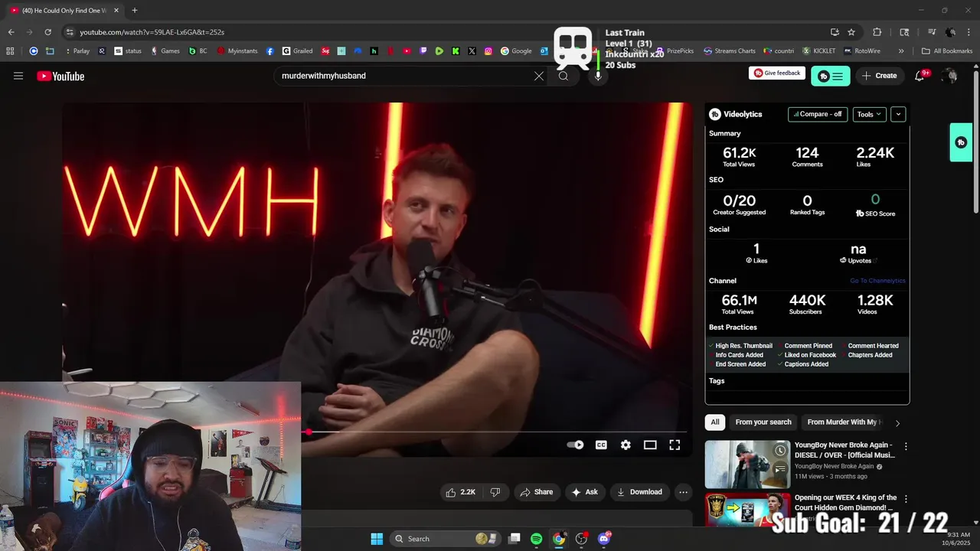Click the Create button
The height and width of the screenshot is (551, 980).
[x=879, y=76]
